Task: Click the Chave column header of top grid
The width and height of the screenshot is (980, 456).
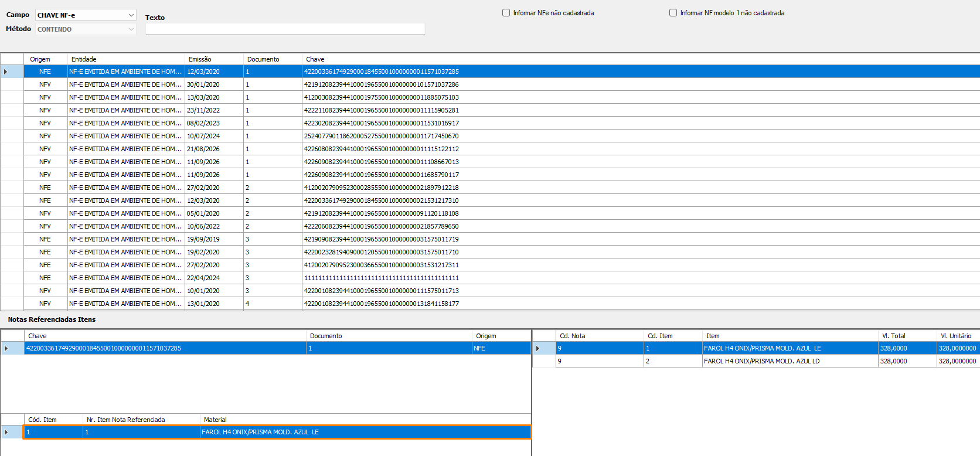Action: click(641, 59)
